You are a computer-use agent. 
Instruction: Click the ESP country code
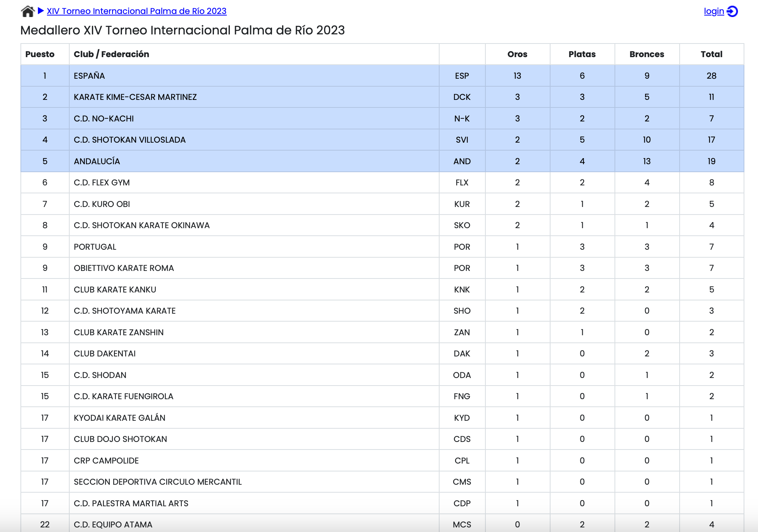coord(462,76)
